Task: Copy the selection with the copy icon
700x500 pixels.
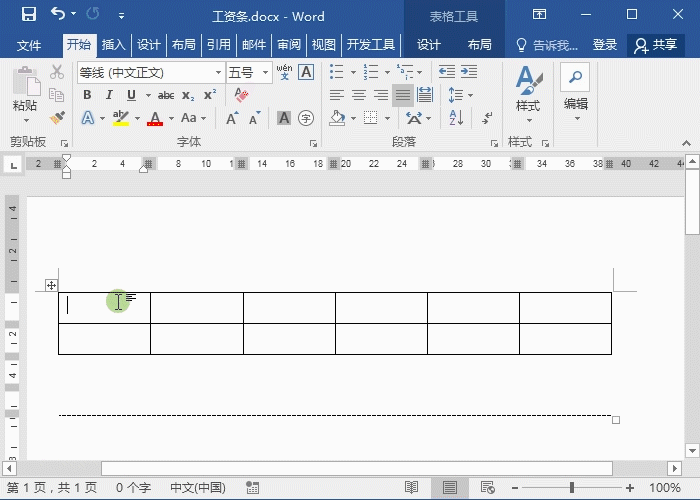Action: 57,95
